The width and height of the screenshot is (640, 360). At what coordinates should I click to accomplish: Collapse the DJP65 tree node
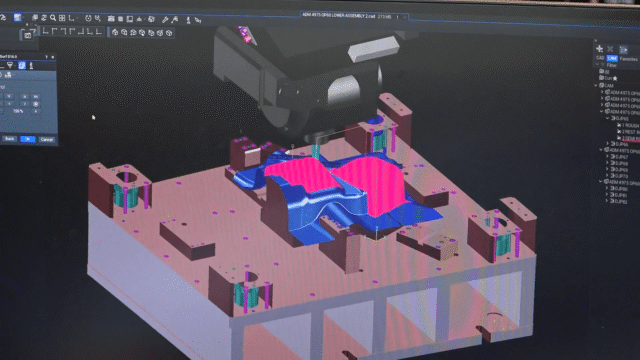point(608,118)
